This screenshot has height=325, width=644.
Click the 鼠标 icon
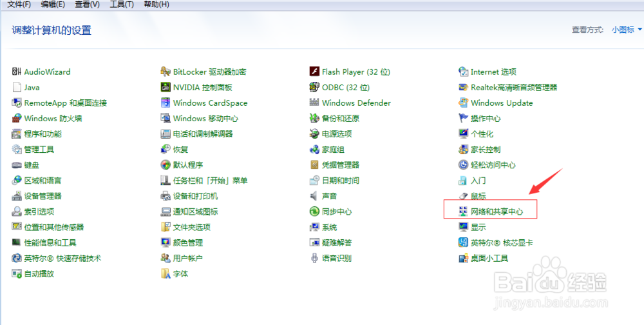463,196
